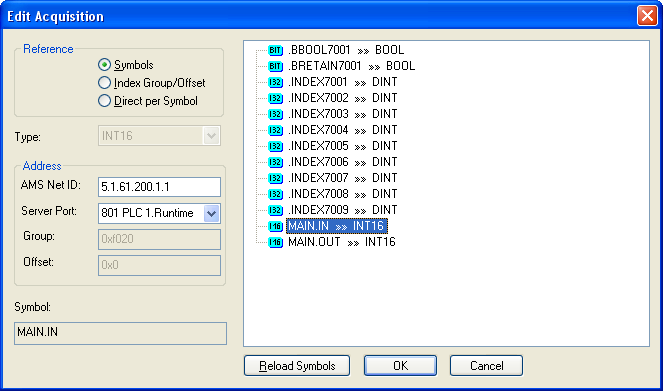Click the I32 icon beside .INDEX7003
663x391 pixels.
click(x=275, y=115)
